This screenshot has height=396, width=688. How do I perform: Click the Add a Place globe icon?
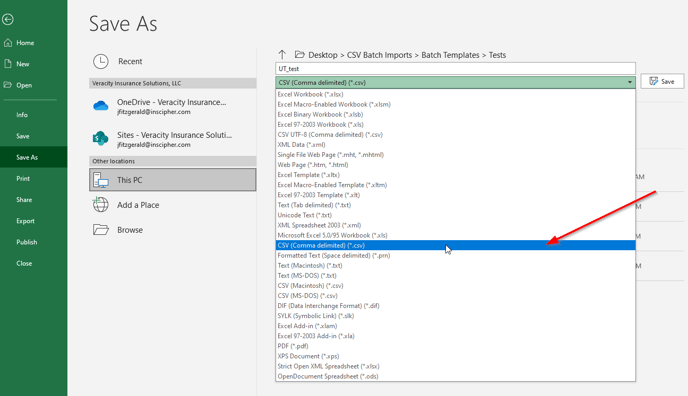(101, 205)
